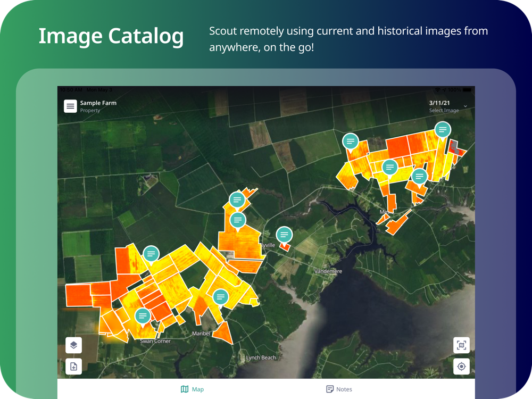Center map on current location
This screenshot has height=399, width=532.
pos(461,367)
